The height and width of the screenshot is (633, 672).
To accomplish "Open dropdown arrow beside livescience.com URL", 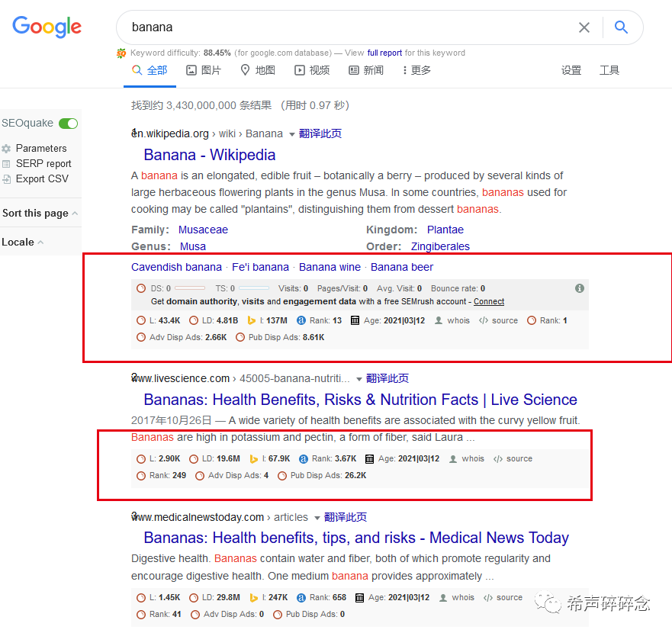I will pos(359,379).
